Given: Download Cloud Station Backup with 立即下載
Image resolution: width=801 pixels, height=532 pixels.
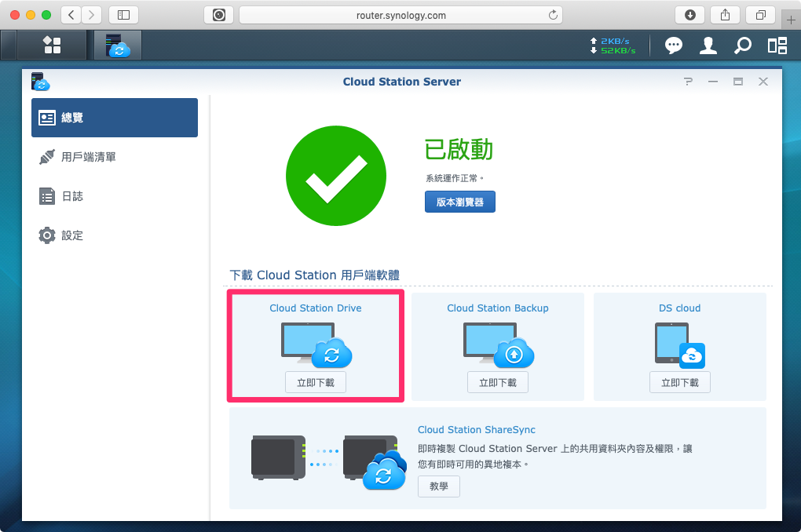Looking at the screenshot, I should [x=498, y=382].
